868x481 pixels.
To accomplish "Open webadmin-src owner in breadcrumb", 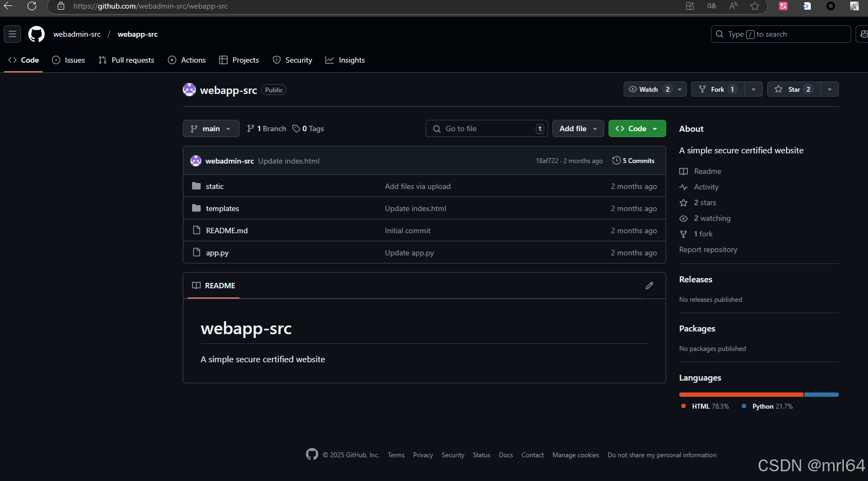I will (x=77, y=34).
